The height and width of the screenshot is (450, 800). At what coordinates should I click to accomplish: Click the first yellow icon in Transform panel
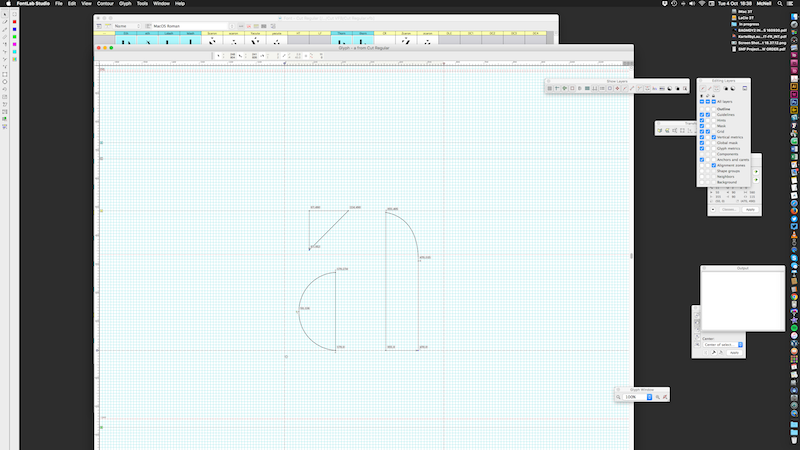[x=660, y=130]
